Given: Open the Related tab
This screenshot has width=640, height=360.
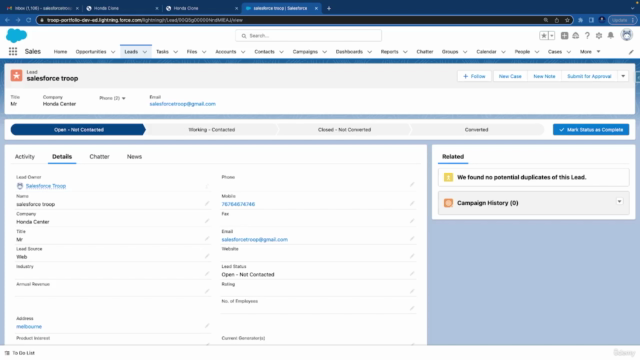Looking at the screenshot, I should tap(453, 156).
